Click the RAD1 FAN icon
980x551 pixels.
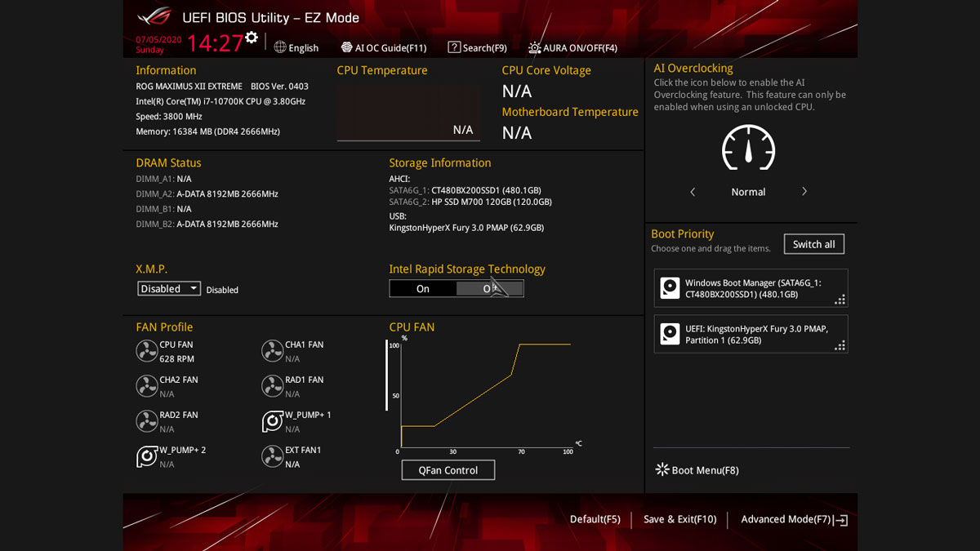(272, 386)
